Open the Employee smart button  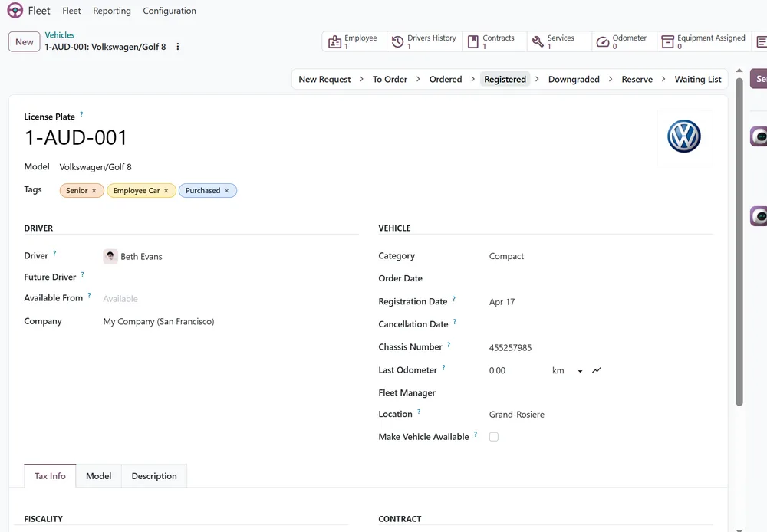[354, 41]
